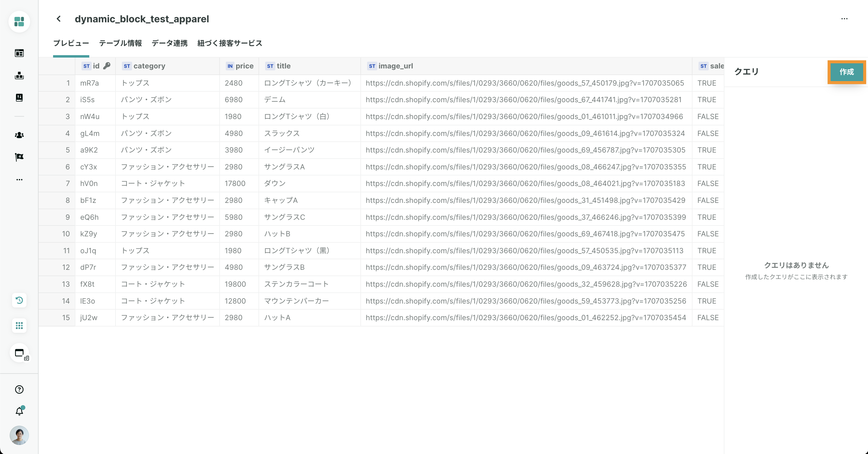
Task: Click the help question mark icon
Action: [x=19, y=389]
